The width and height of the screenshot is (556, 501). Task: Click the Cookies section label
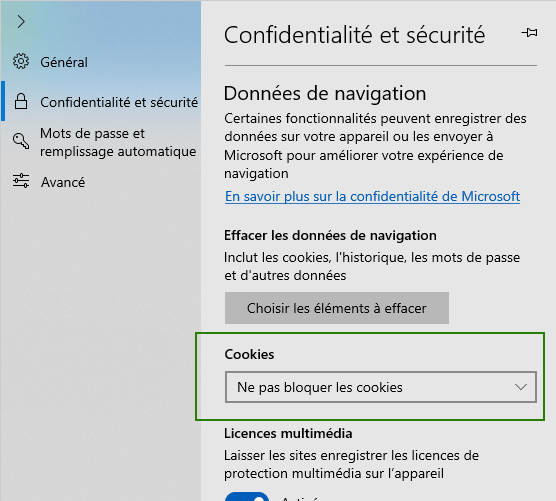(x=249, y=354)
